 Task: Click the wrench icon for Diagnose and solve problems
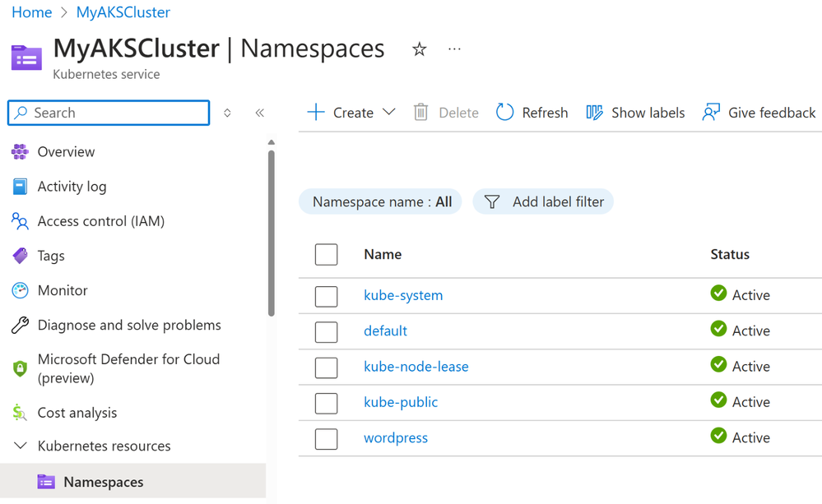click(20, 325)
